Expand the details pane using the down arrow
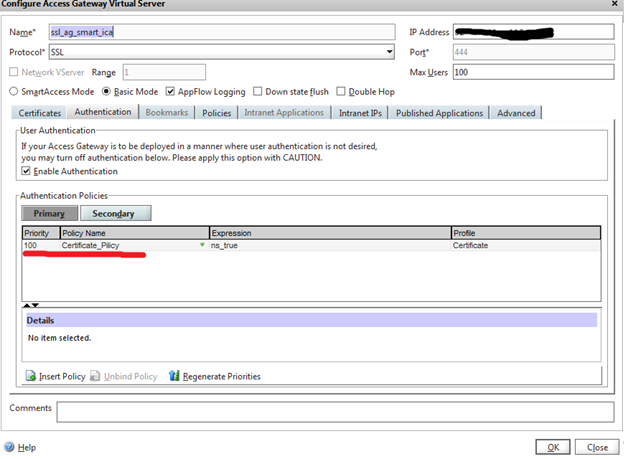 click(x=35, y=305)
